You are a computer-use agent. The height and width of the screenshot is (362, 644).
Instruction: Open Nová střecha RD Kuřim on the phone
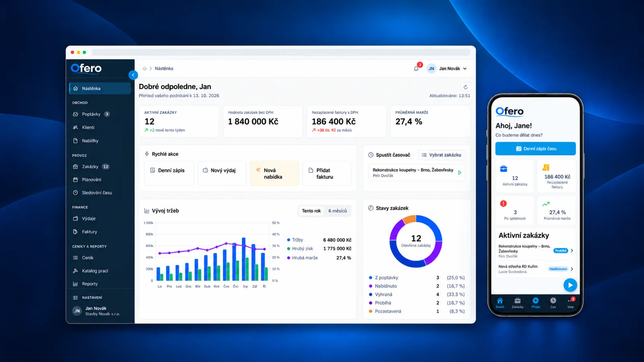coord(536,269)
